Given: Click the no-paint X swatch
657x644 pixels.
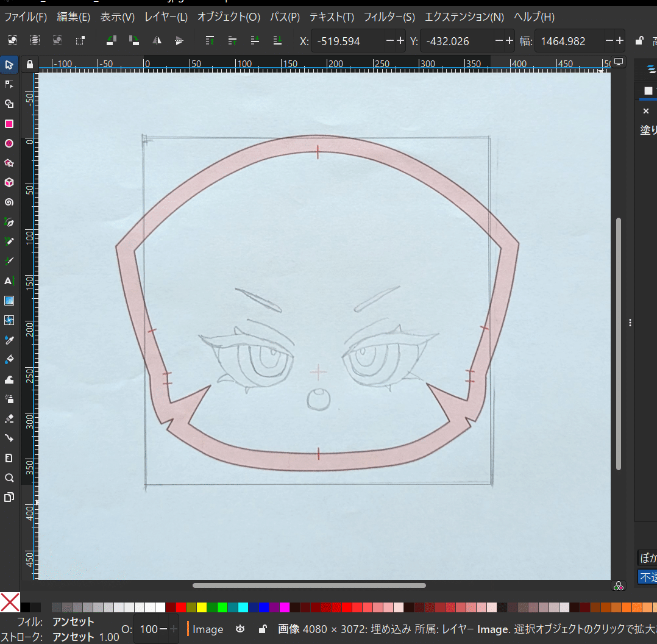Looking at the screenshot, I should (10, 603).
